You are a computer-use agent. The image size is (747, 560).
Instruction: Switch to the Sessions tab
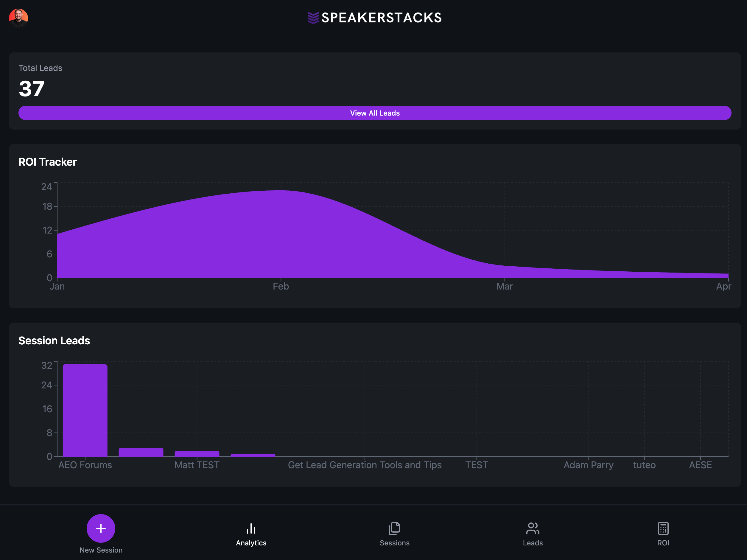click(x=394, y=543)
